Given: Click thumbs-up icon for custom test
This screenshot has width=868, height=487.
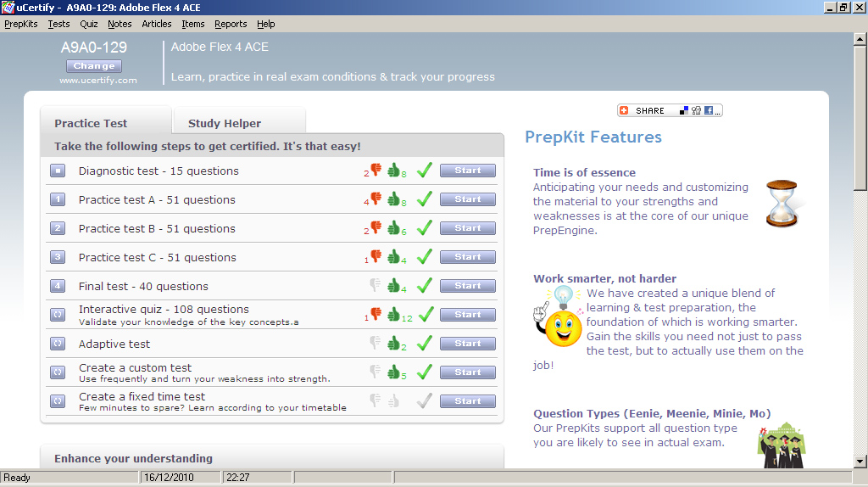Looking at the screenshot, I should click(393, 372).
